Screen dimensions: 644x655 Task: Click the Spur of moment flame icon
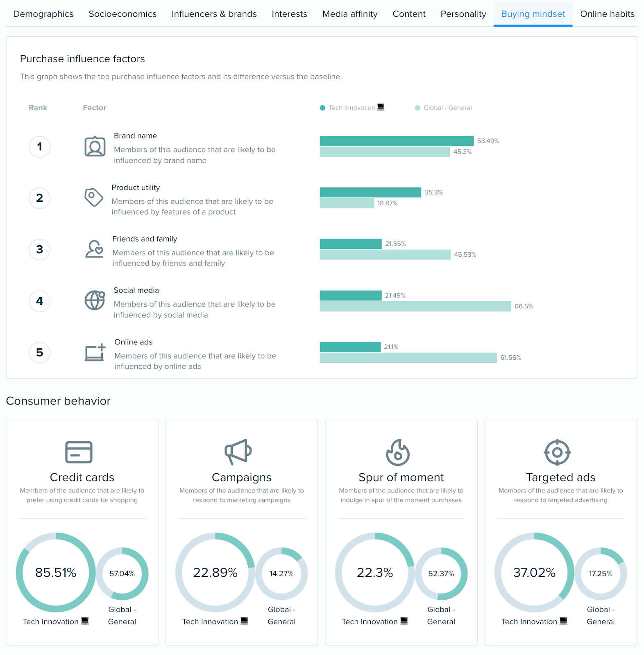397,452
